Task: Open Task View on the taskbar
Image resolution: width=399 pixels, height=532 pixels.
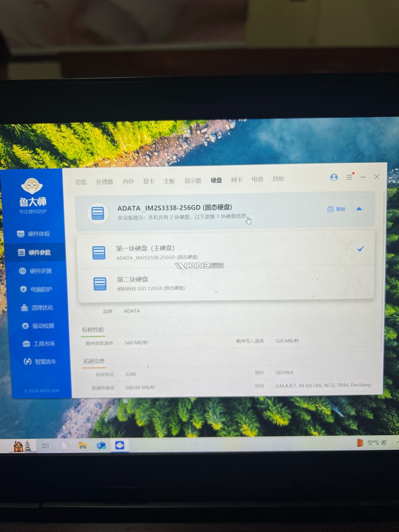Action: (x=45, y=446)
